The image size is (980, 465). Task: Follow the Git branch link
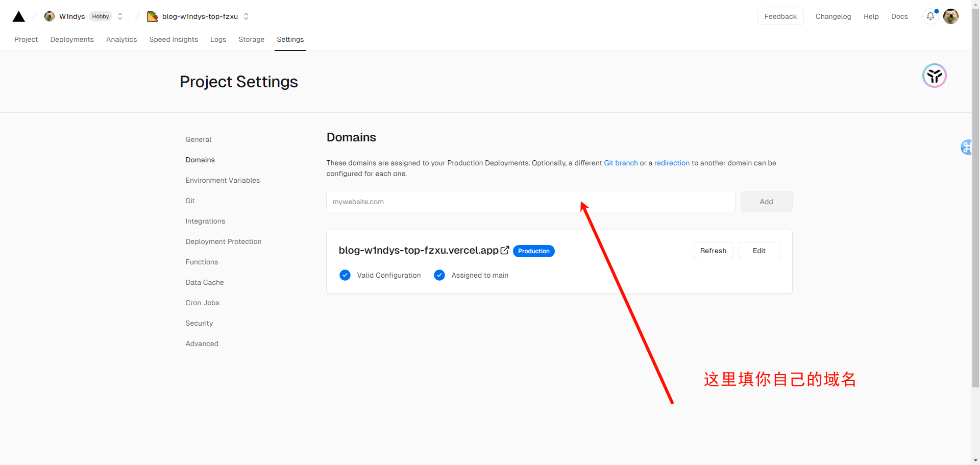click(x=621, y=163)
